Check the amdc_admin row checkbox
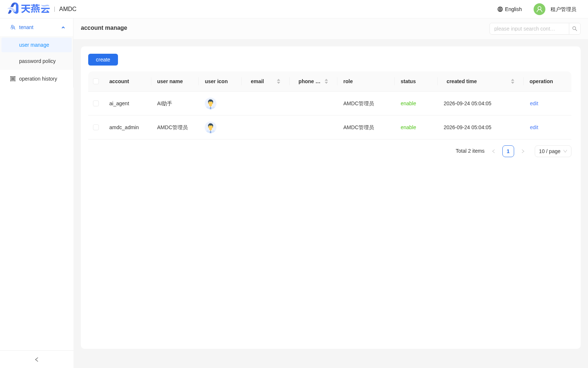588x368 pixels. click(x=96, y=127)
